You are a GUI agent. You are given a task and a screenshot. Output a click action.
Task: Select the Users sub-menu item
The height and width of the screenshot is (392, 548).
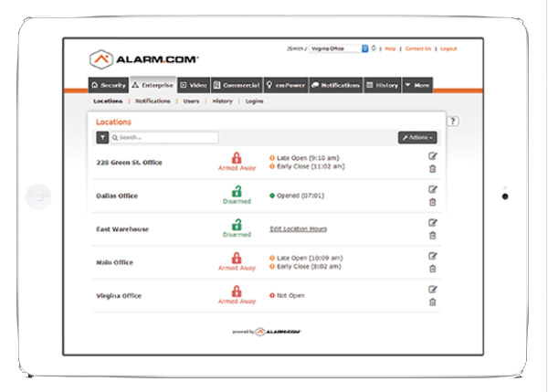click(x=191, y=101)
